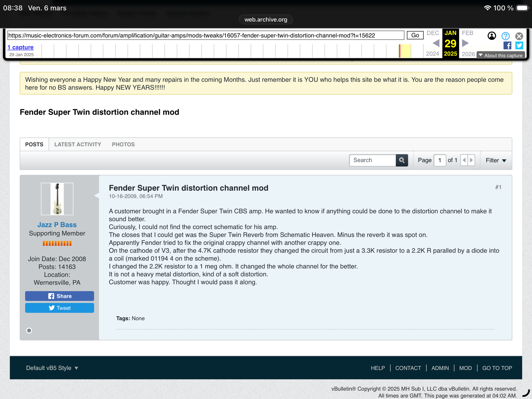Share post on Facebook

(60, 296)
